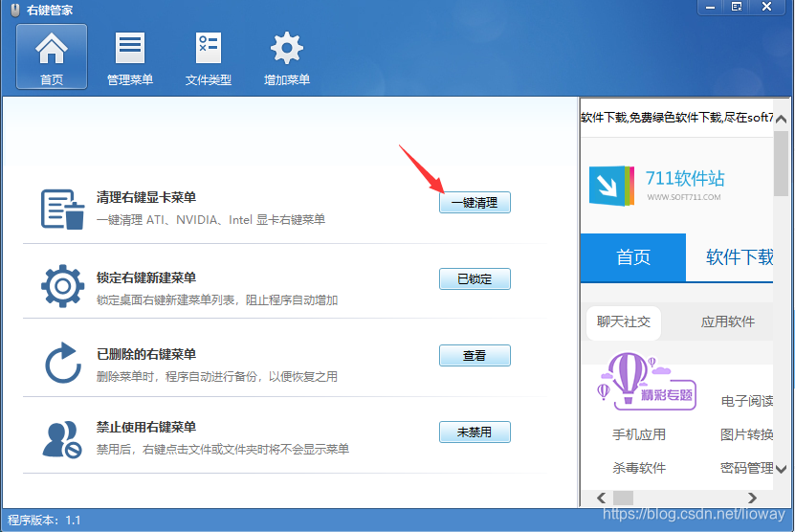
Task: Click the 程序版本: 1.1 status text
Action: [x=44, y=521]
